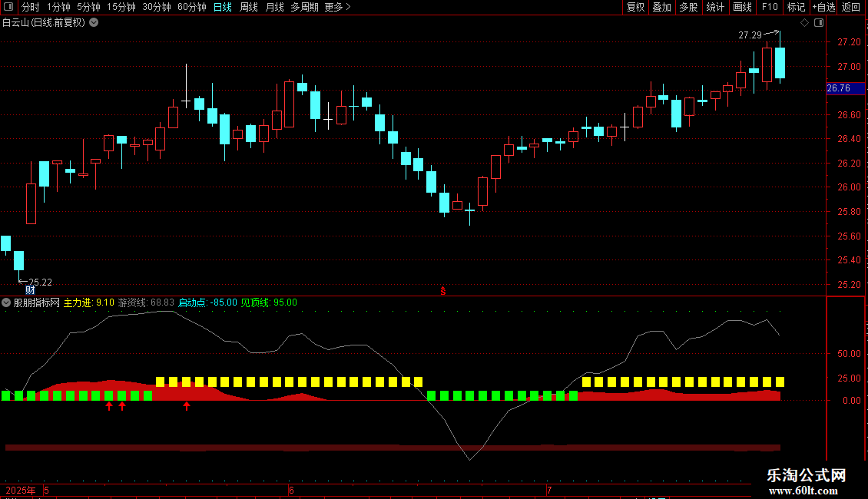Click the month 6 marker on the time axis

pyautogui.click(x=291, y=490)
